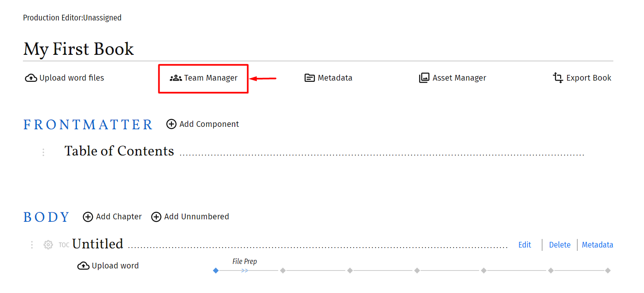The image size is (644, 293).
Task: Click the Add Unnumbered plus icon
Action: point(156,217)
